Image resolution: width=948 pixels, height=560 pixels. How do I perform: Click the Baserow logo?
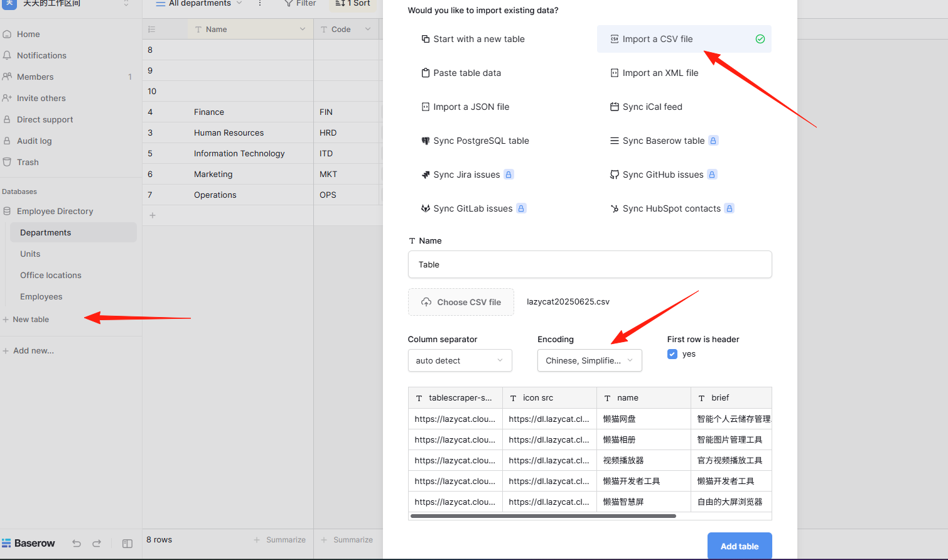tap(28, 543)
